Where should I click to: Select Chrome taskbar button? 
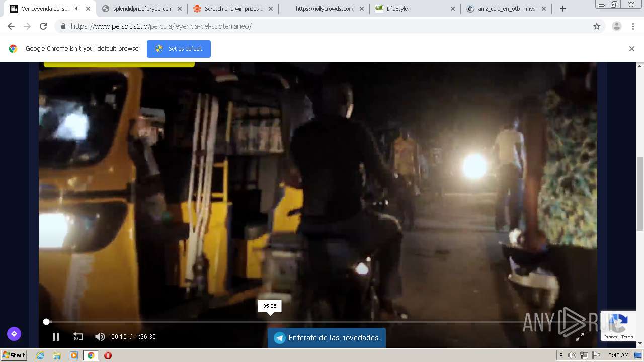click(91, 355)
